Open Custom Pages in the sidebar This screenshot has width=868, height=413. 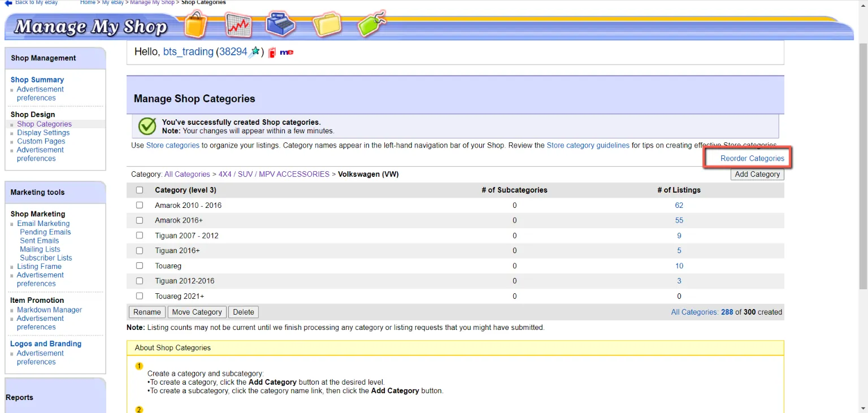[41, 141]
